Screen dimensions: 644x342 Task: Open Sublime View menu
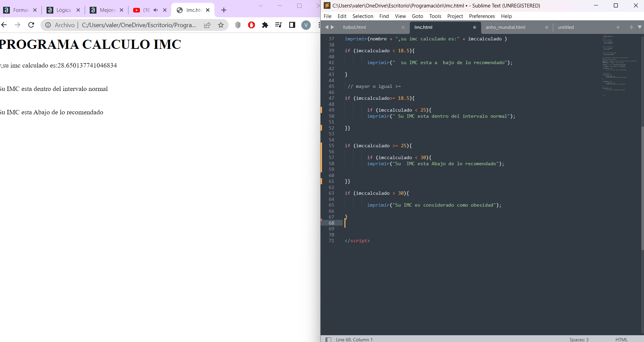point(400,16)
